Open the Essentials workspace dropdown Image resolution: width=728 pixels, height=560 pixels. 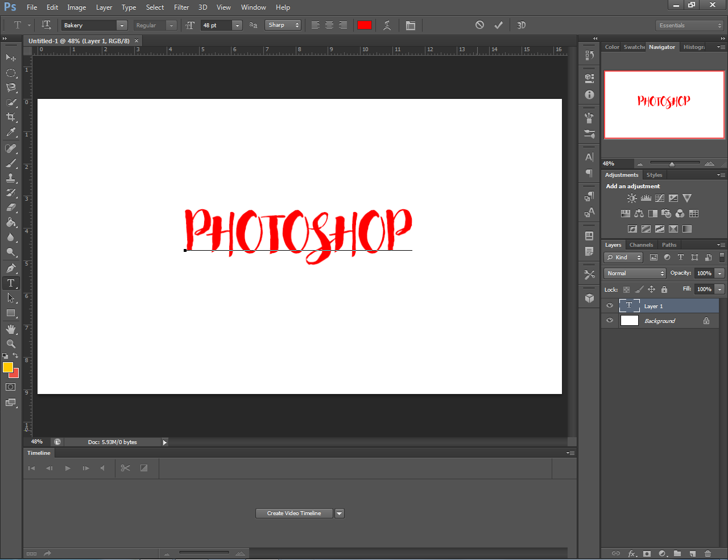point(689,25)
